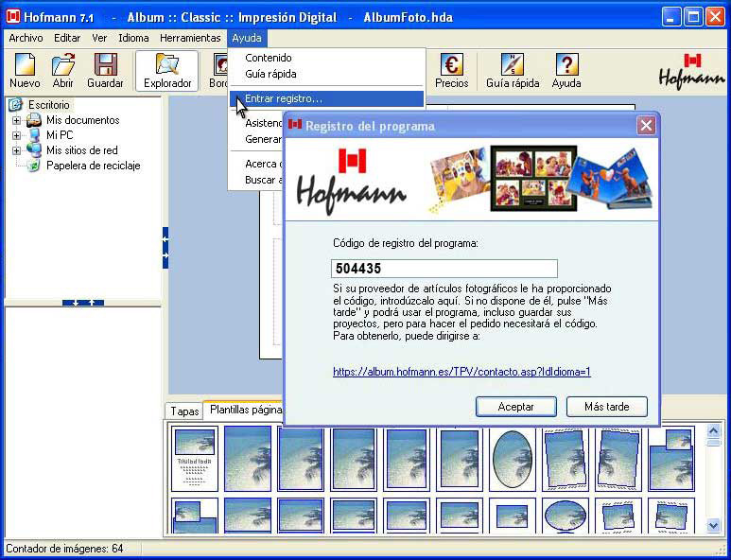731x560 pixels.
Task: Launch the Guía rápida compass icon
Action: click(x=513, y=70)
